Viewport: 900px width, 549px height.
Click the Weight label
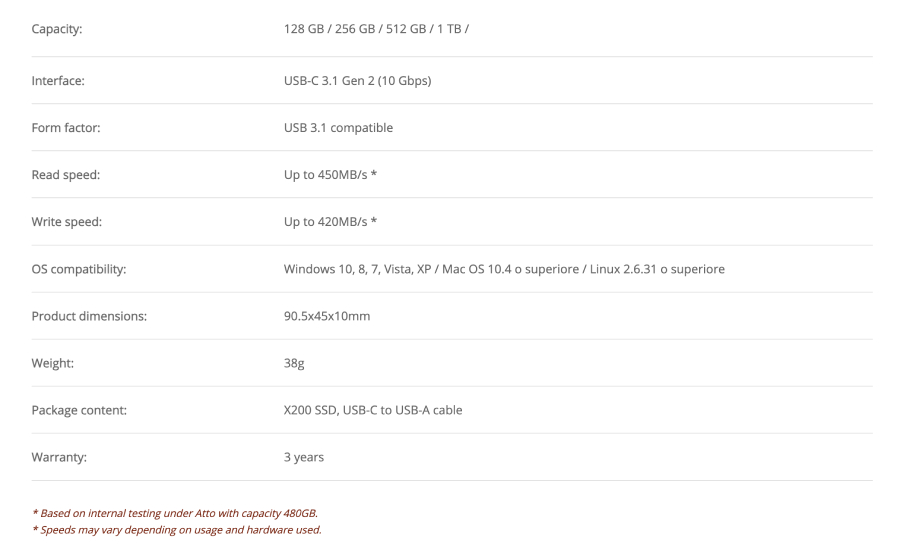tap(53, 363)
